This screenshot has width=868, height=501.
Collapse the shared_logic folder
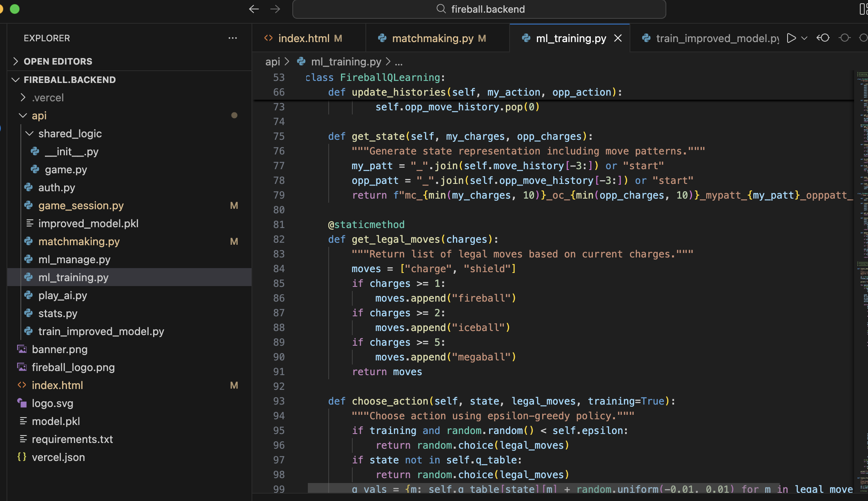[70, 134]
